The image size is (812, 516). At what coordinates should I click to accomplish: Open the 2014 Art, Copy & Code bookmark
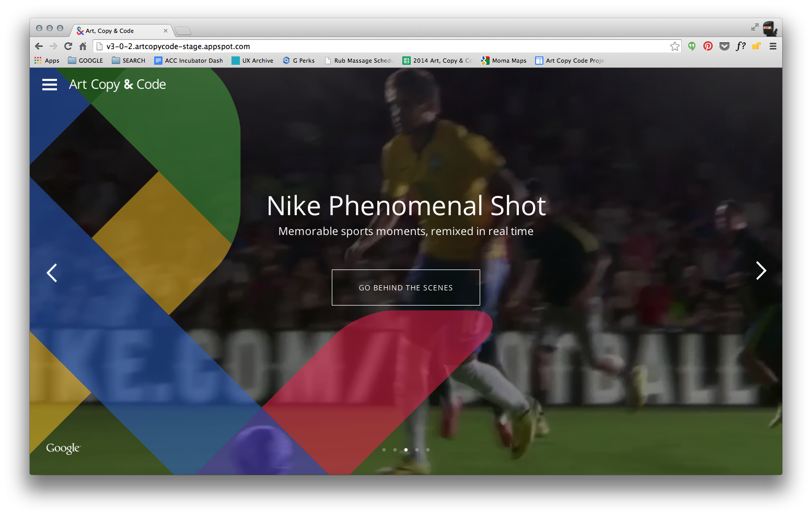coord(438,61)
